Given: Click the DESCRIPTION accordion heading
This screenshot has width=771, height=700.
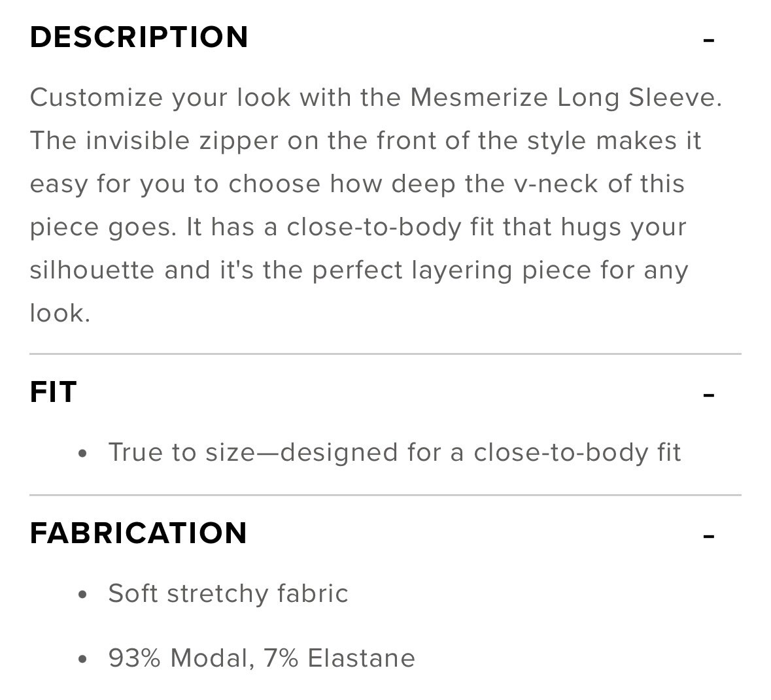Looking at the screenshot, I should pos(139,37).
